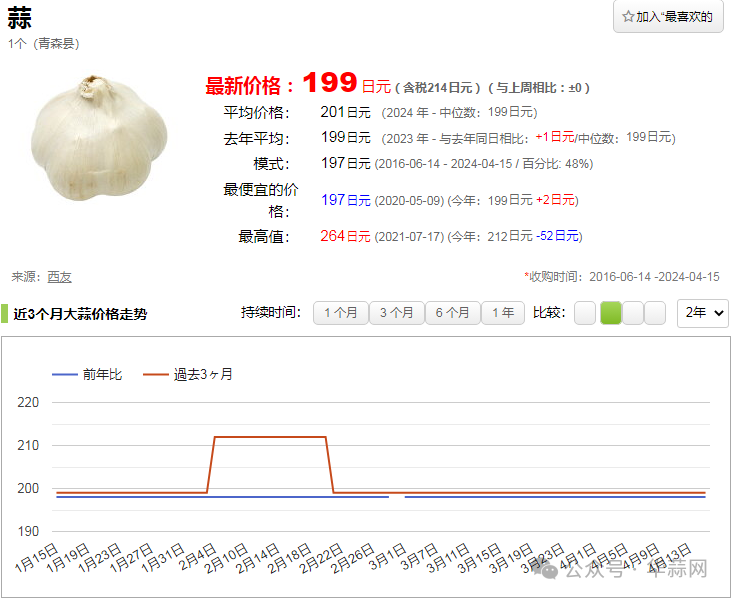Click the latest price 199 value

pyautogui.click(x=329, y=82)
